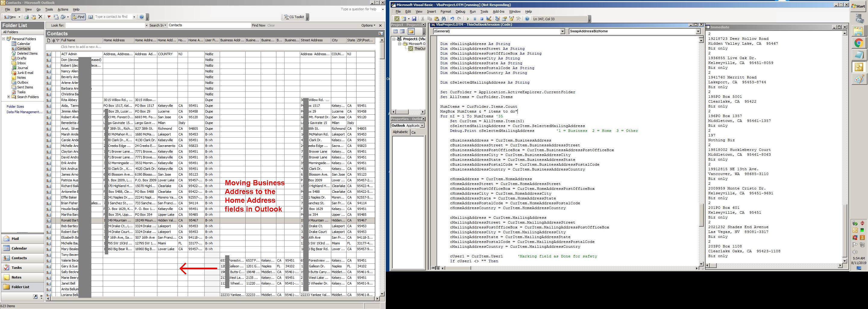The image size is (868, 309).
Task: Click the code window horizontal scrollbar right arrow
Action: pos(697,268)
